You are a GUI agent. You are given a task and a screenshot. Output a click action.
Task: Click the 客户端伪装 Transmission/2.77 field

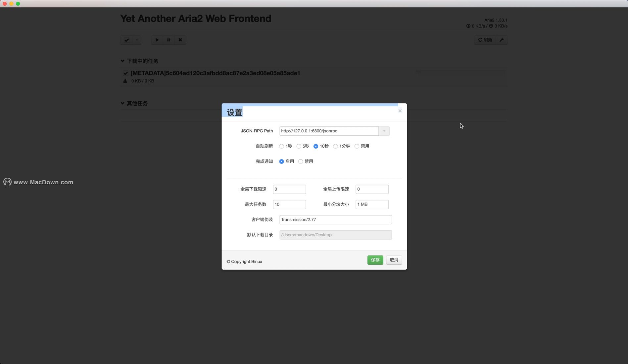pos(336,220)
